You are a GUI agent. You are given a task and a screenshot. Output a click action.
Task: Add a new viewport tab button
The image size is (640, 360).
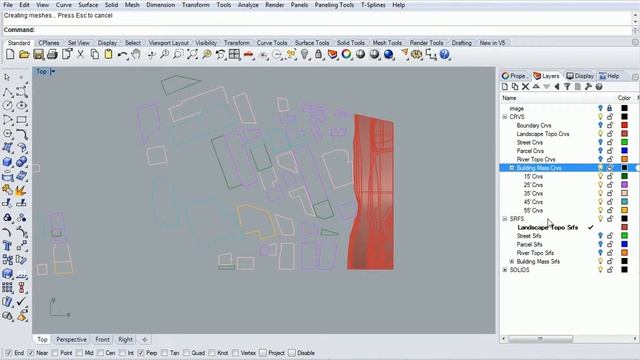coord(144,340)
